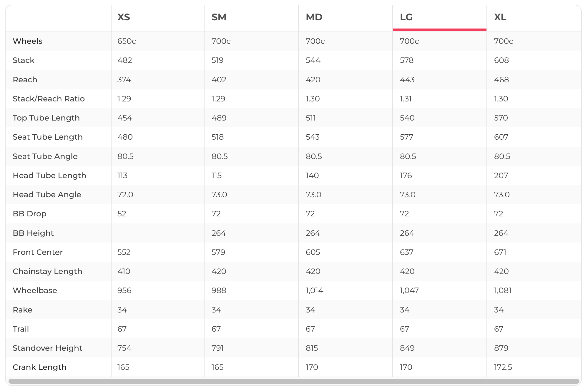Screen dimensions: 588x391
Task: Click the LG Wheelbase value 1,047
Action: (x=409, y=290)
